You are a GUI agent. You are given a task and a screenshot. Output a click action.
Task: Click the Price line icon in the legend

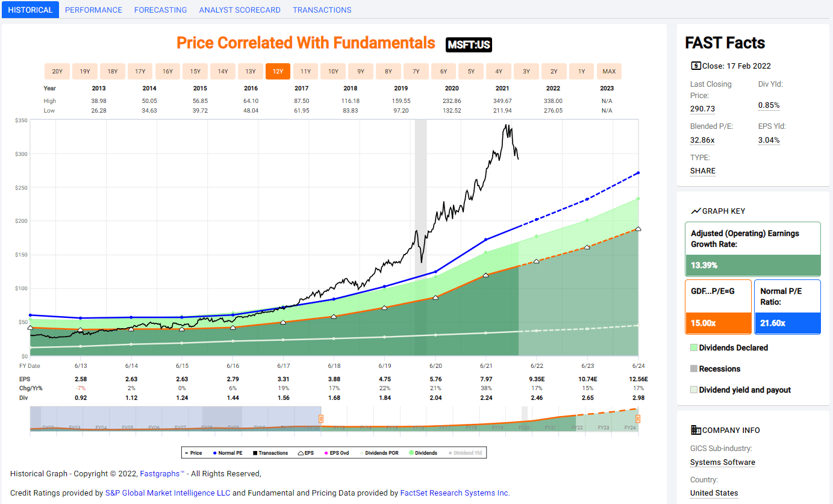[188, 452]
